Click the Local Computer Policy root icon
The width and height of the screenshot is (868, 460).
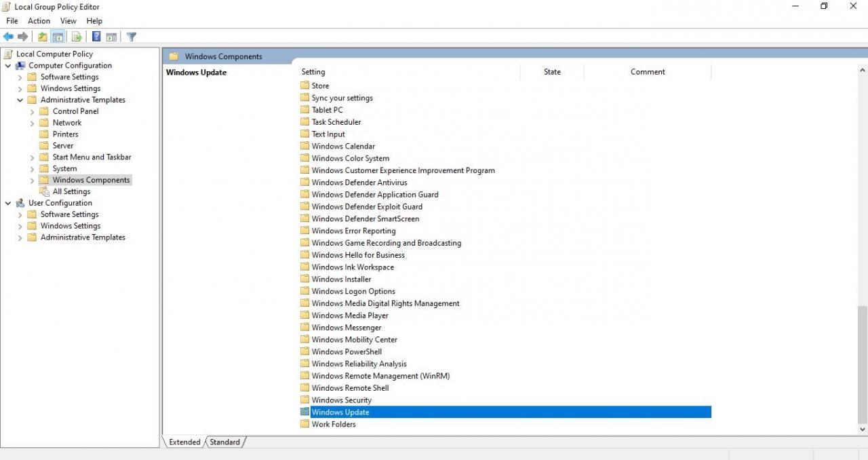point(9,54)
